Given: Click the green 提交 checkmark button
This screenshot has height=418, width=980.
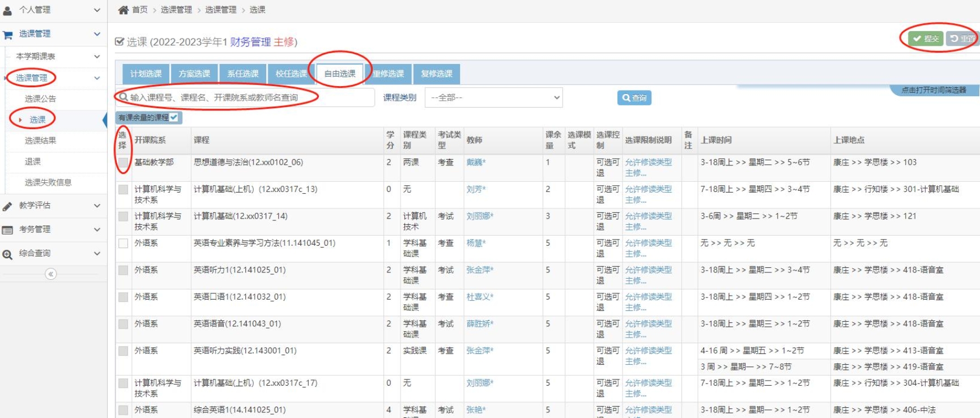Looking at the screenshot, I should [926, 39].
